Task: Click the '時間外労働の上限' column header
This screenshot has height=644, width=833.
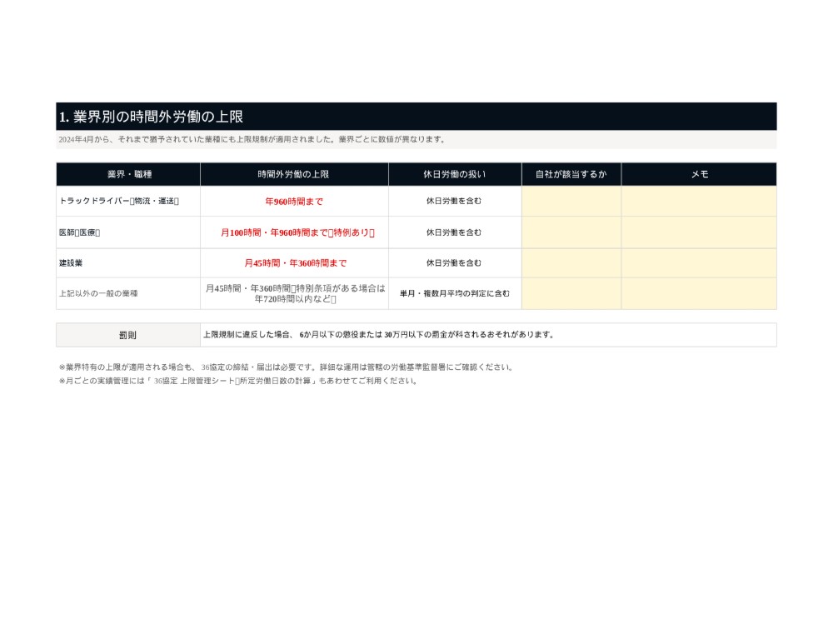Action: click(x=294, y=174)
